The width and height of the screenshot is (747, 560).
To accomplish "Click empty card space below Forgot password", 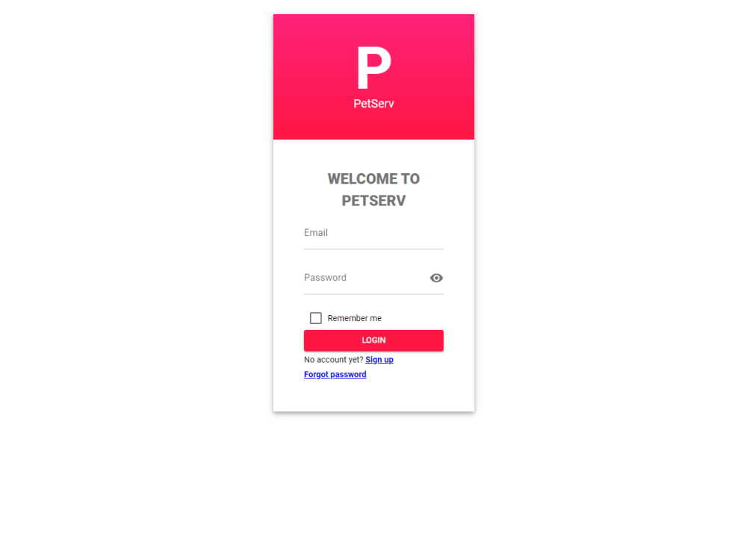I will click(x=373, y=396).
